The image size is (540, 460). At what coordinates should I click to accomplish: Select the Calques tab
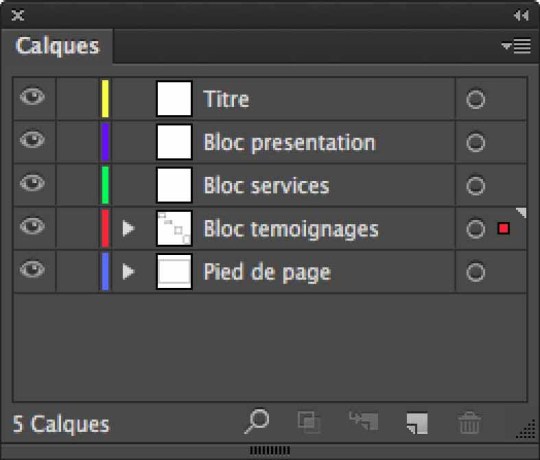[x=57, y=46]
